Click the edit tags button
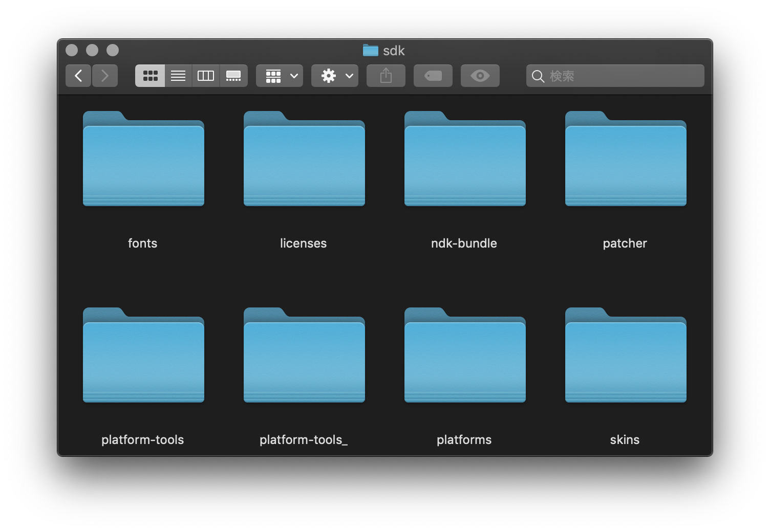Viewport: 770px width, 532px height. (x=433, y=76)
